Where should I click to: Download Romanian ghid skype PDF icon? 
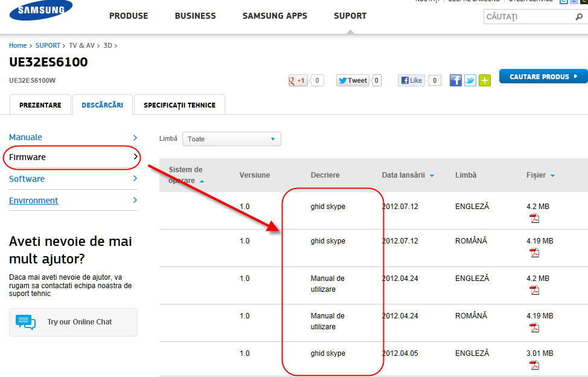click(x=534, y=253)
